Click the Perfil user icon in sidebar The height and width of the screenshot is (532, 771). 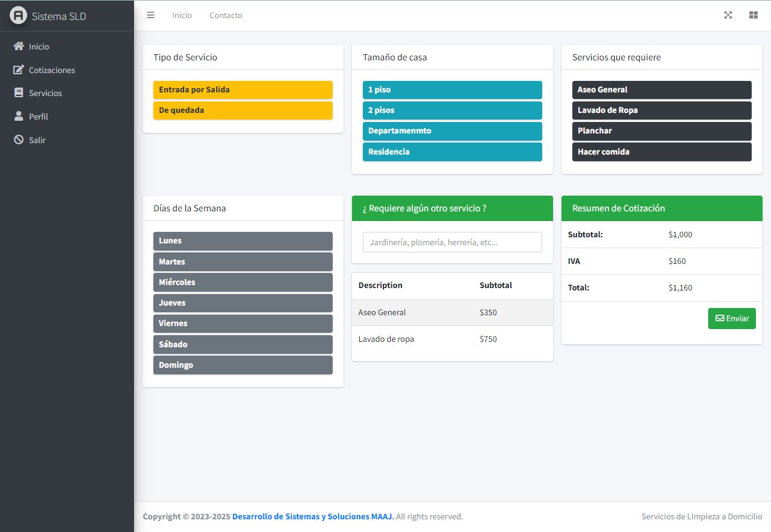click(x=19, y=117)
